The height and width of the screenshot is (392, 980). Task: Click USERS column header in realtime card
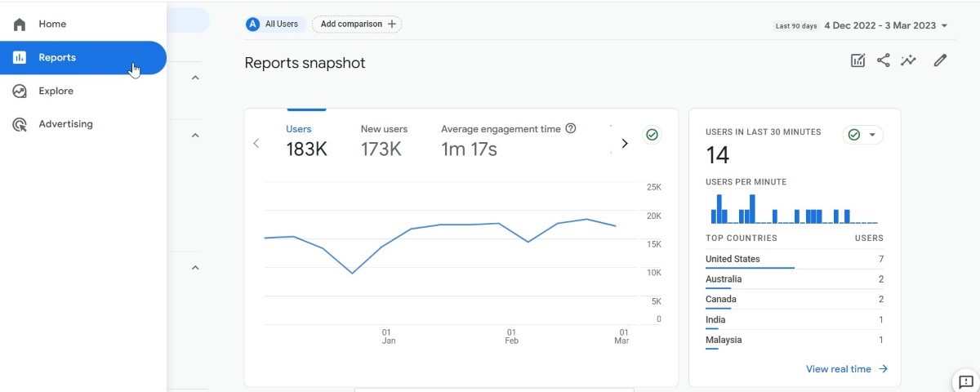coord(869,238)
